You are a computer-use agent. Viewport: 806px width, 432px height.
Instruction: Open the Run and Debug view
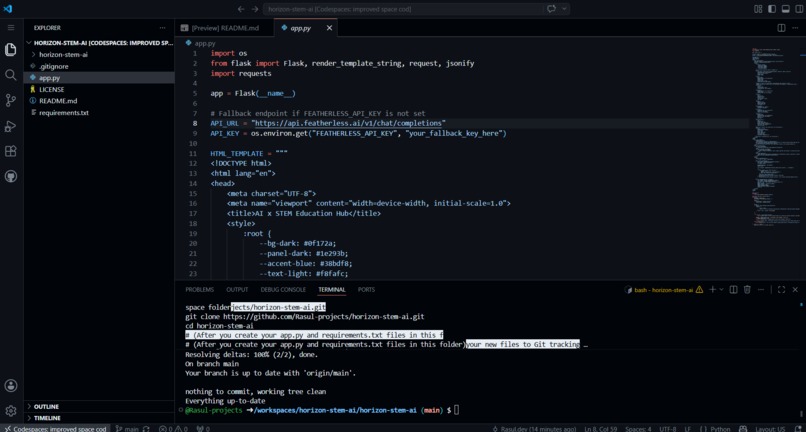(x=11, y=126)
